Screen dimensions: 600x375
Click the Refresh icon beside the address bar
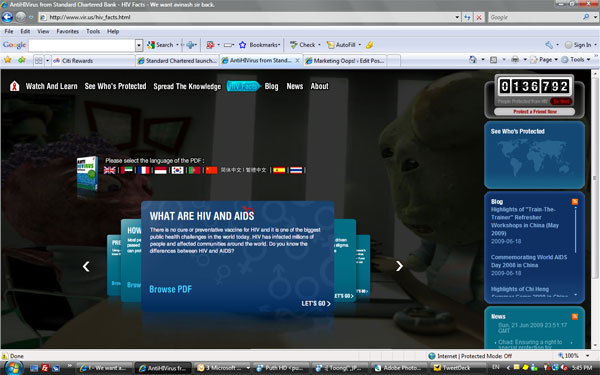tap(467, 17)
